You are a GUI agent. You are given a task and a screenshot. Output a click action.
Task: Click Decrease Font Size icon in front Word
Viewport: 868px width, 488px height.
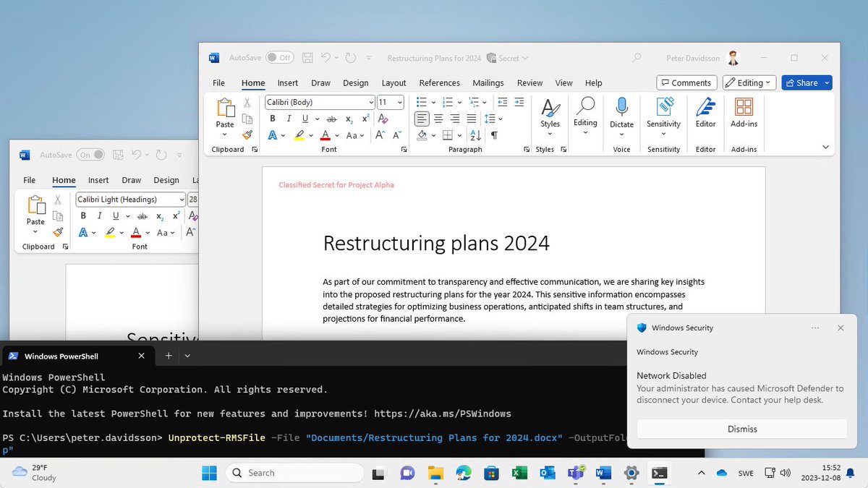(396, 135)
